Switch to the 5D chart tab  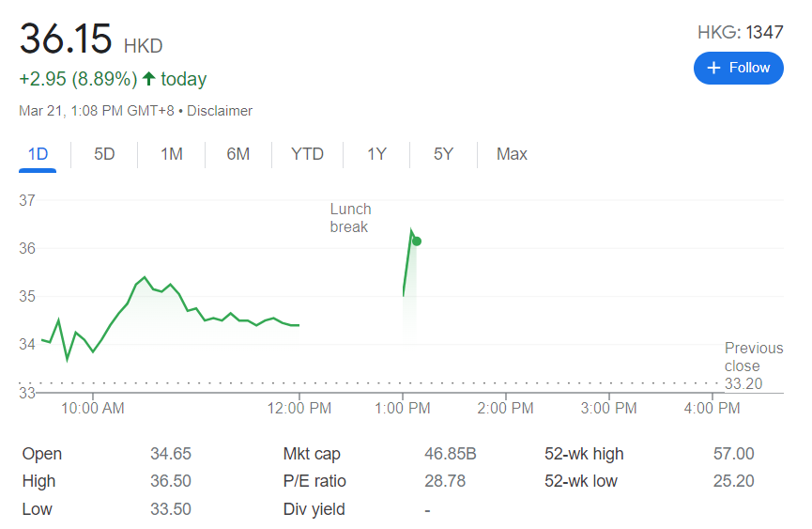click(104, 154)
